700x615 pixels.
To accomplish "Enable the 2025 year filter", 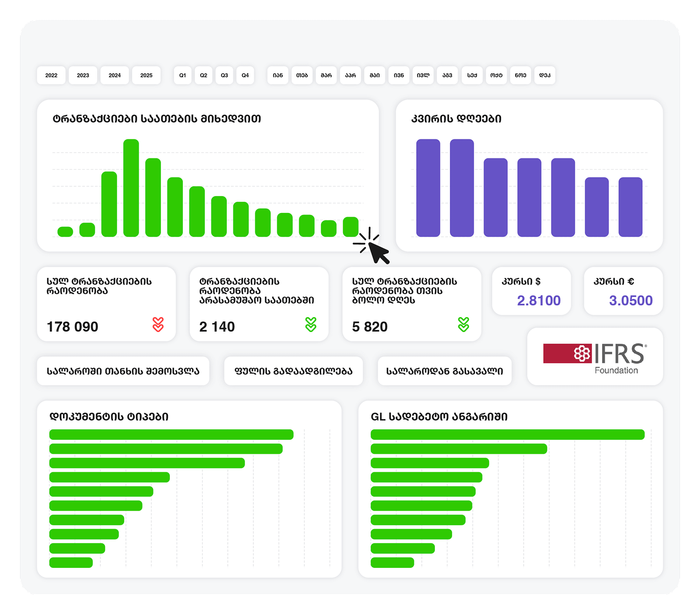I will coord(147,75).
